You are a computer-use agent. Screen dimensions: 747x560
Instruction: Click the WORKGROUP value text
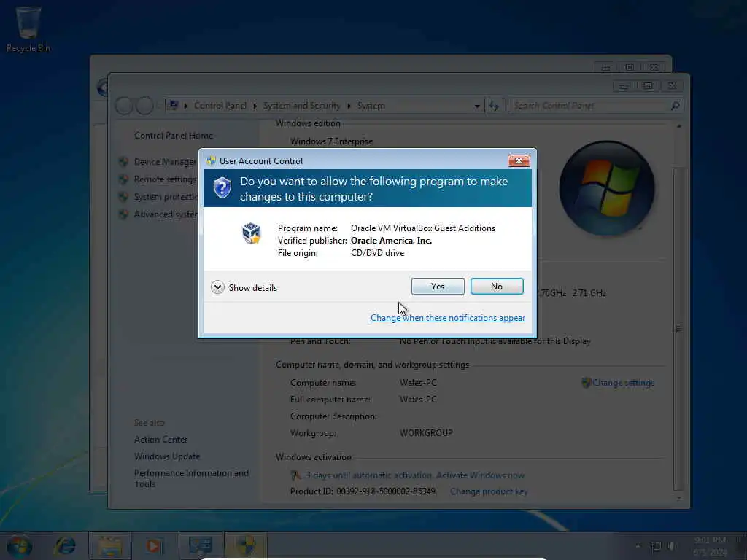[426, 433]
